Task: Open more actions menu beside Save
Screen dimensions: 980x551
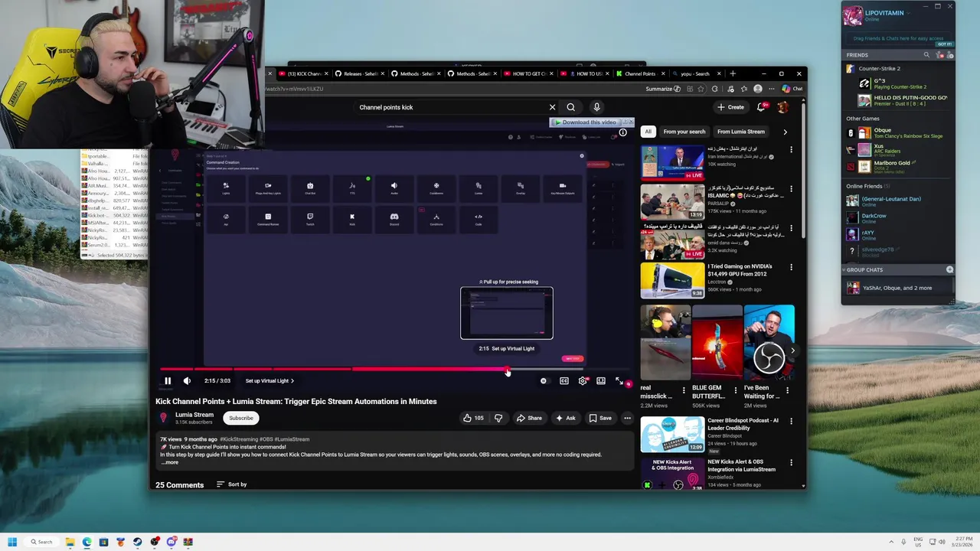Action: click(x=627, y=418)
